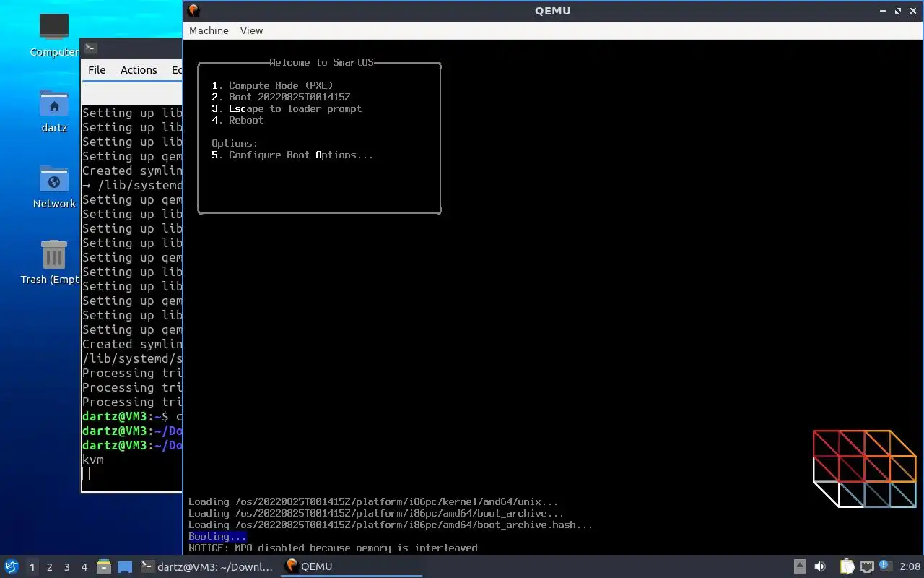Switch to the dartz@VM3 terminal taskbar entry
924x578 pixels.
point(207,566)
